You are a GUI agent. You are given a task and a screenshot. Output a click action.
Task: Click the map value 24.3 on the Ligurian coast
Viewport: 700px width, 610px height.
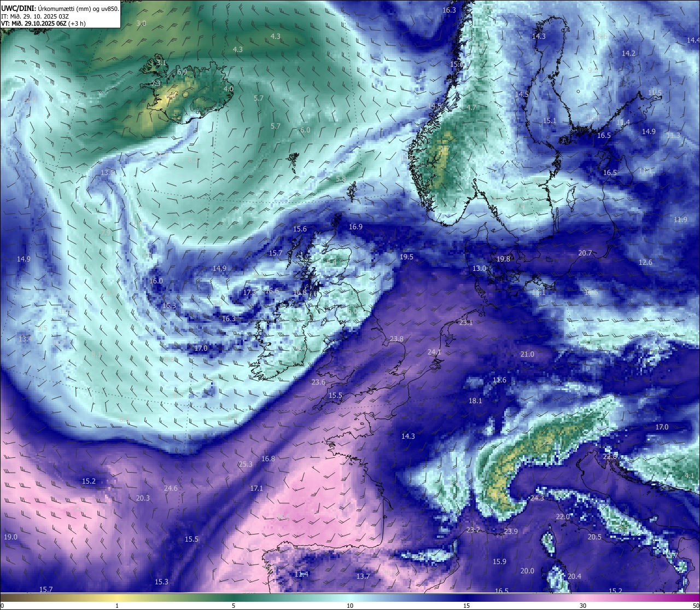pyautogui.click(x=537, y=498)
